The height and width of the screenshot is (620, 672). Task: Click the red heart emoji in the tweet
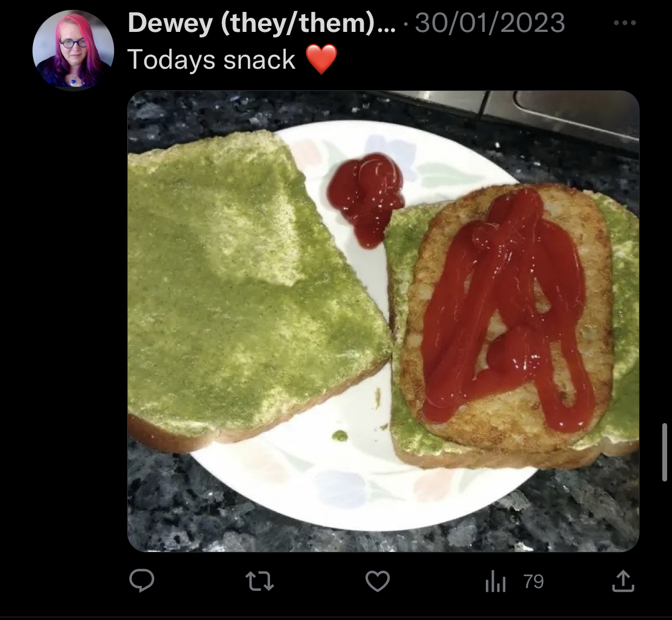321,59
